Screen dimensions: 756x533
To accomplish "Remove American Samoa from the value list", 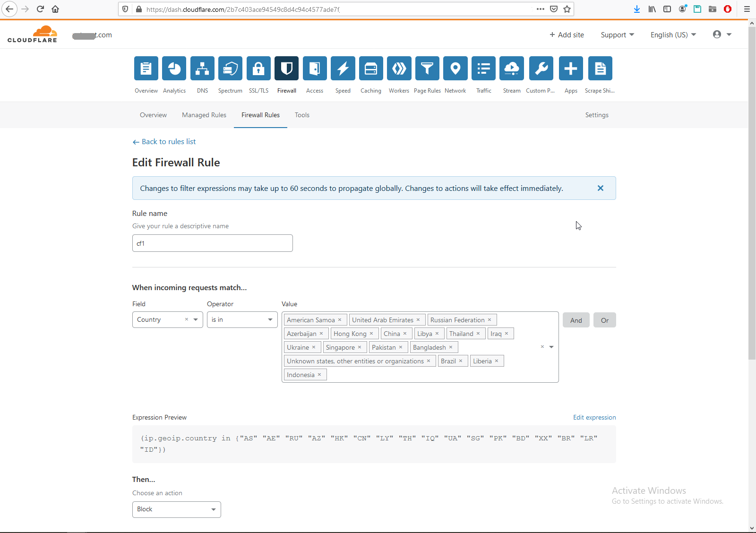I will coord(340,320).
